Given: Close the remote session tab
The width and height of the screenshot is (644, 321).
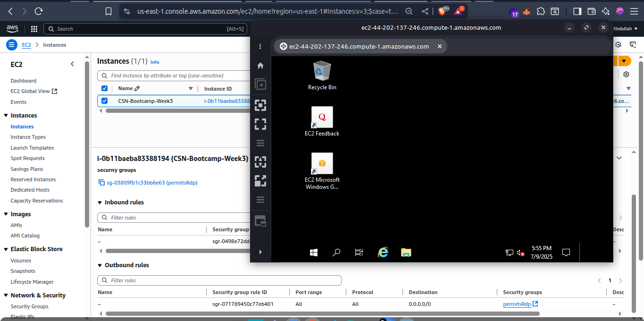Looking at the screenshot, I should tap(440, 46).
